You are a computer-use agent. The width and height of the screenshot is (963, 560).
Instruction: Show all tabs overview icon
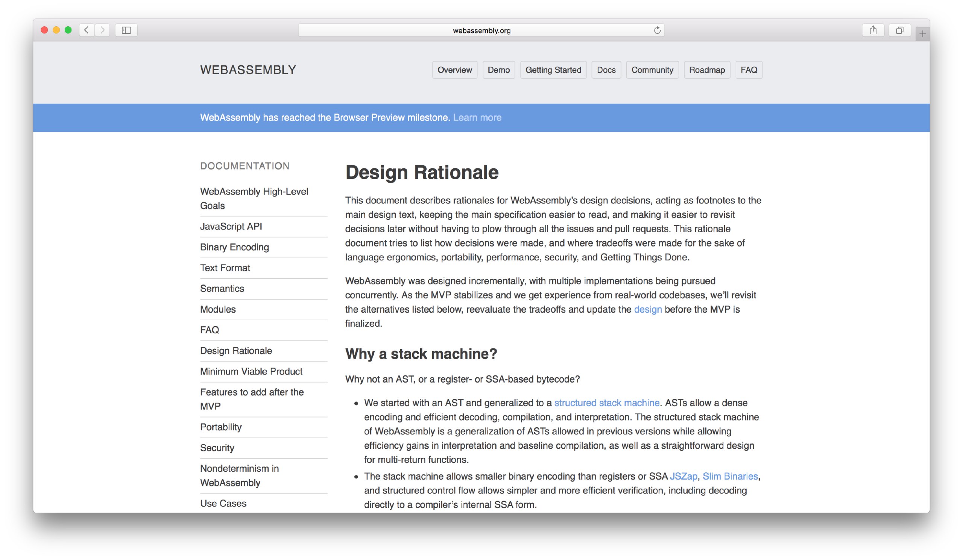click(900, 30)
